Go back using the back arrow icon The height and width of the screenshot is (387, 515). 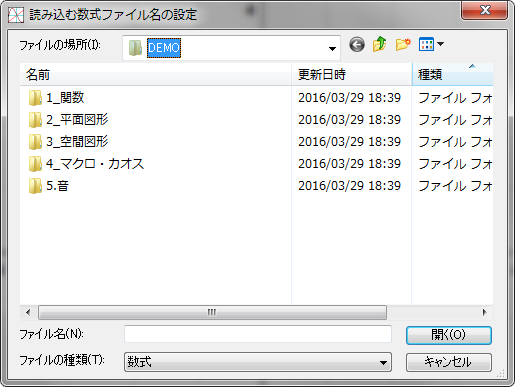357,45
